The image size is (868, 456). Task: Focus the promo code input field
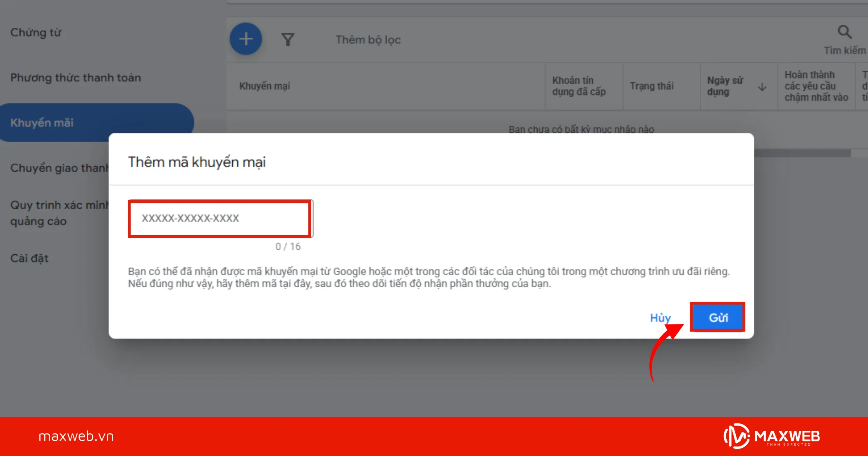click(x=220, y=218)
